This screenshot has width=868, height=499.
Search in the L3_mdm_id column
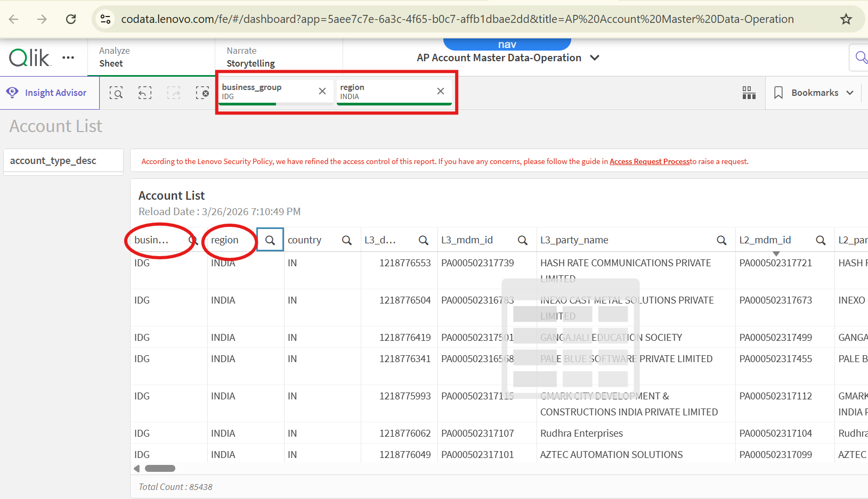522,240
